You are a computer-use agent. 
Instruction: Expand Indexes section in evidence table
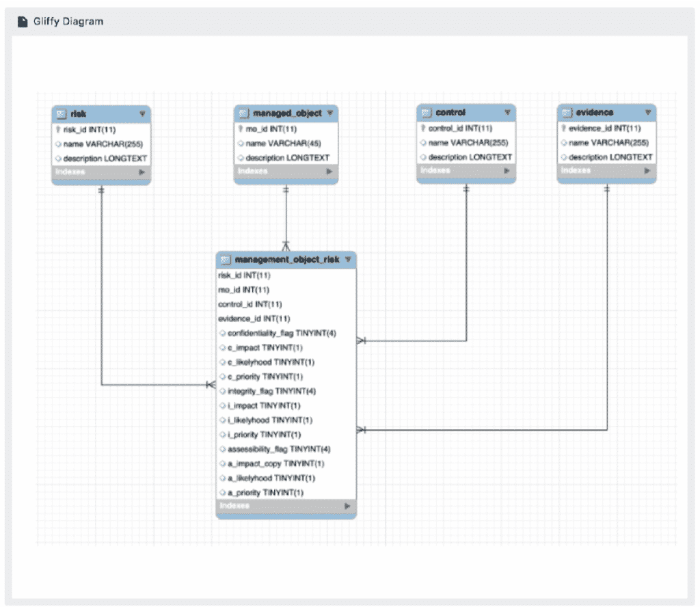pyautogui.click(x=647, y=171)
